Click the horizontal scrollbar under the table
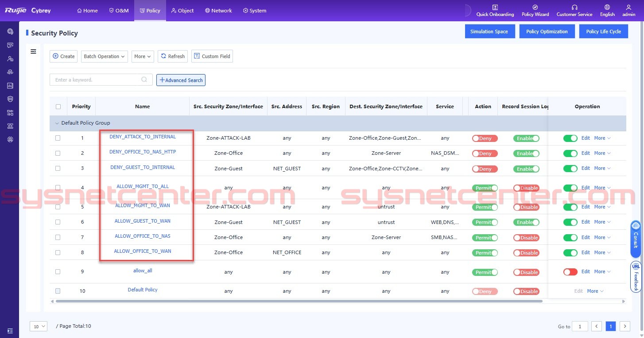The width and height of the screenshot is (644, 338). coord(299,301)
